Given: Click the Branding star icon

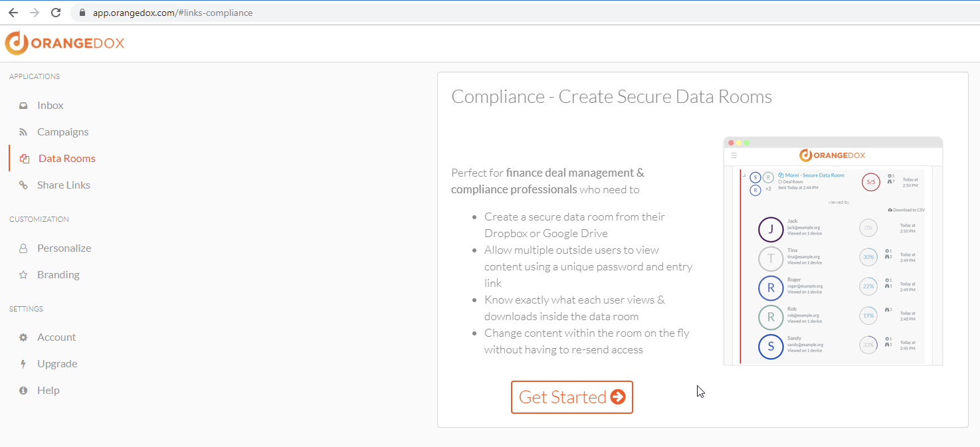Looking at the screenshot, I should click(24, 274).
